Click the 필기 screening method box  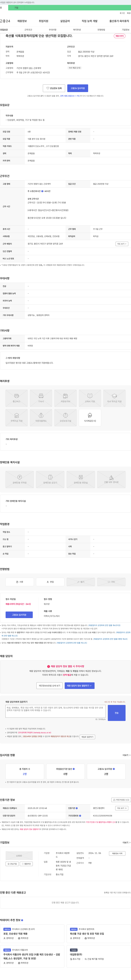(81, 582)
